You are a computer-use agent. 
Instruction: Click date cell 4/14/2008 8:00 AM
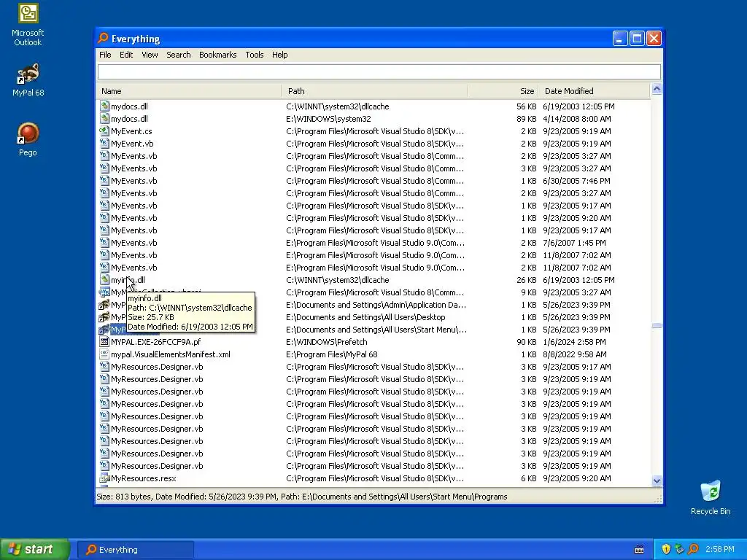click(577, 119)
